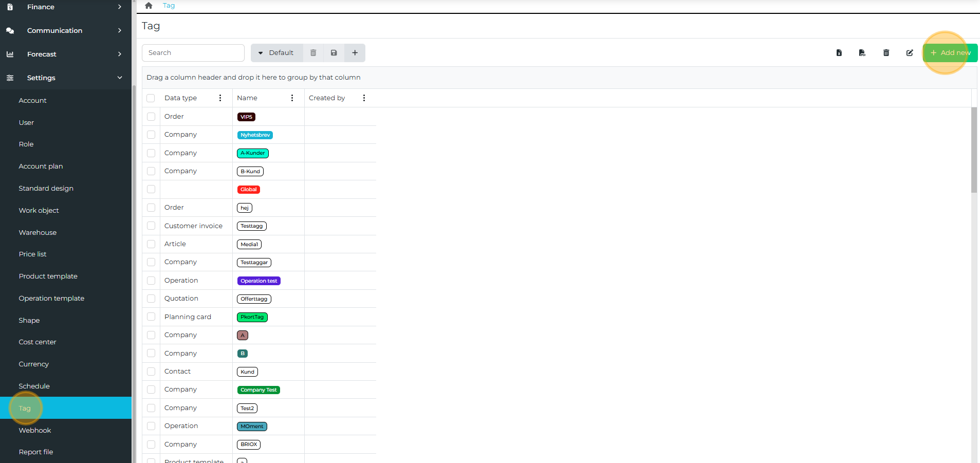
Task: Go to home via breadcrumb house icon
Action: pos(149,6)
